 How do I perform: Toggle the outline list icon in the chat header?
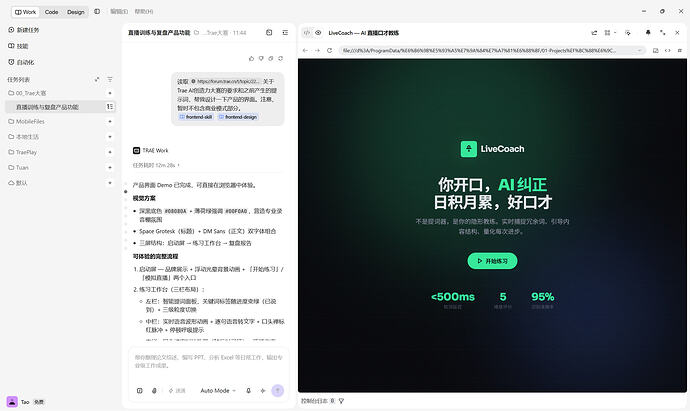coord(285,33)
